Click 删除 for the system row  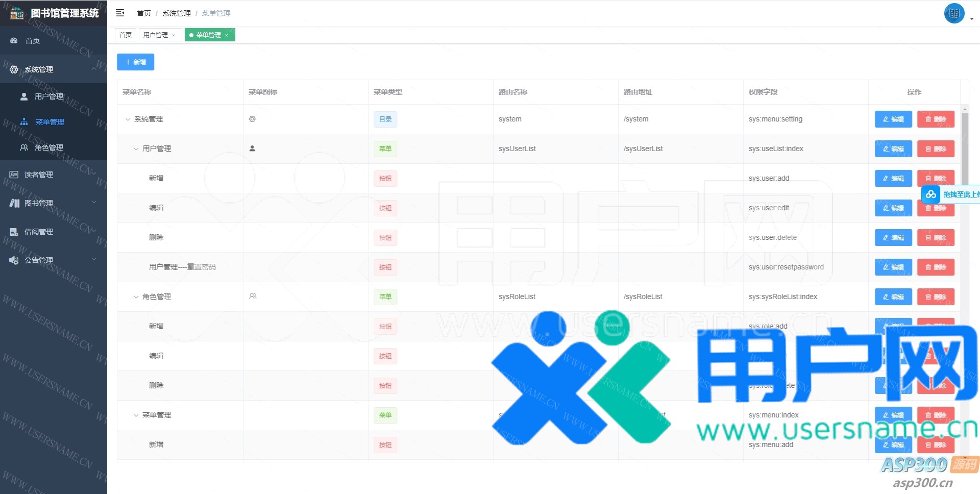936,119
